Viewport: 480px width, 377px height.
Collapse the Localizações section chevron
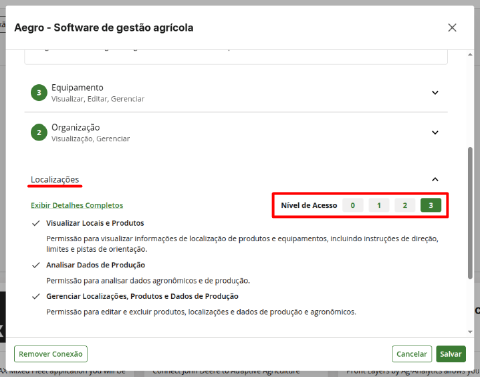tap(435, 179)
